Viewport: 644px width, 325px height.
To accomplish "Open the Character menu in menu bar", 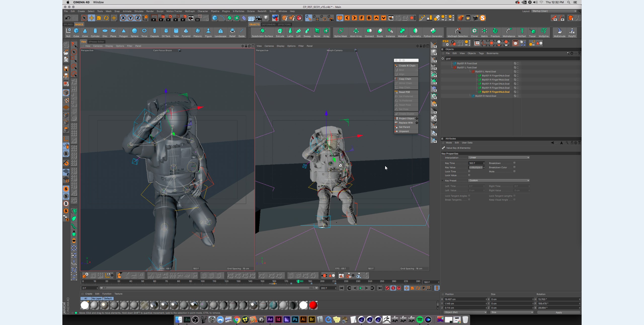I will (x=203, y=11).
